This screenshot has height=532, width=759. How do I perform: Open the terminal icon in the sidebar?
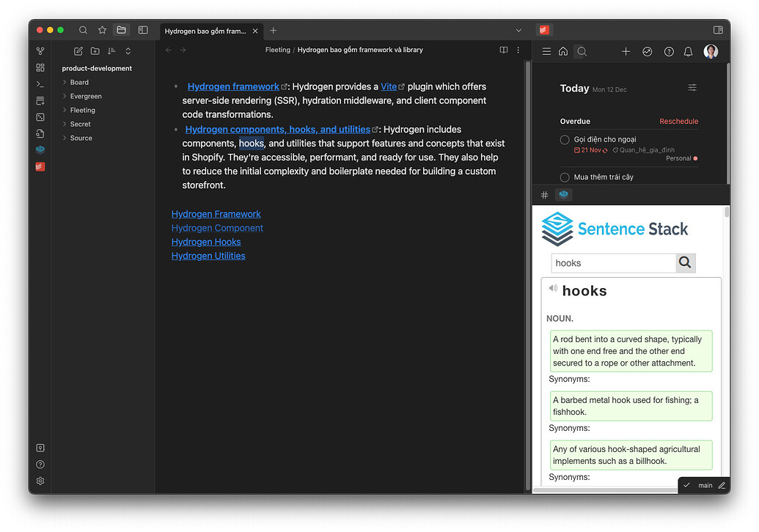coord(40,83)
